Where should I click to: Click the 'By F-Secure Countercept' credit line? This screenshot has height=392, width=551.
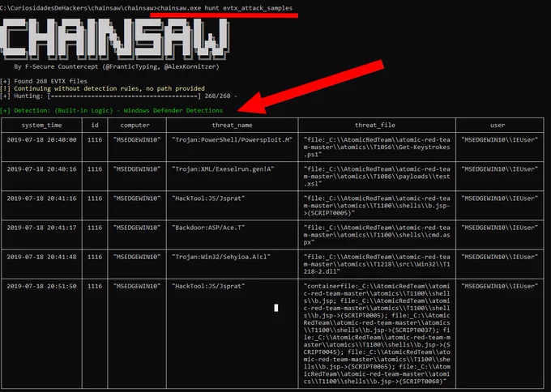(x=117, y=66)
